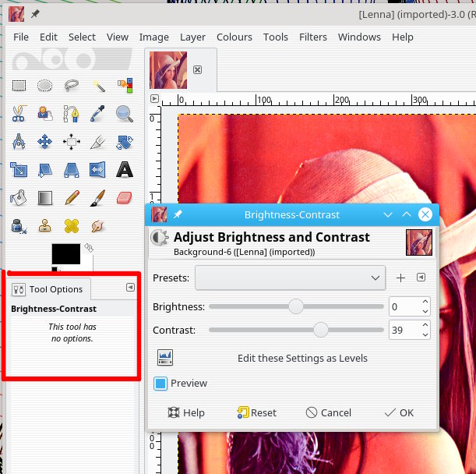
Task: Click the Contrast slider handle
Action: pos(320,330)
